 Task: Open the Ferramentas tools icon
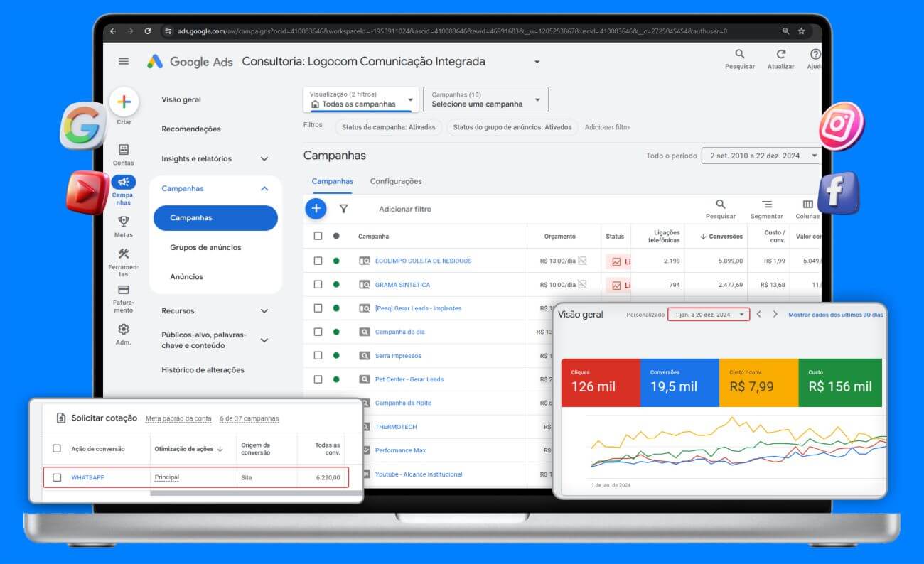click(124, 254)
